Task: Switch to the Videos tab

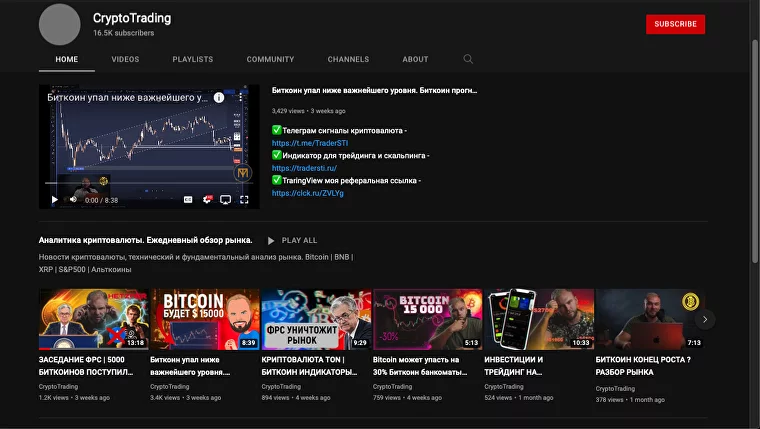Action: pyautogui.click(x=125, y=59)
